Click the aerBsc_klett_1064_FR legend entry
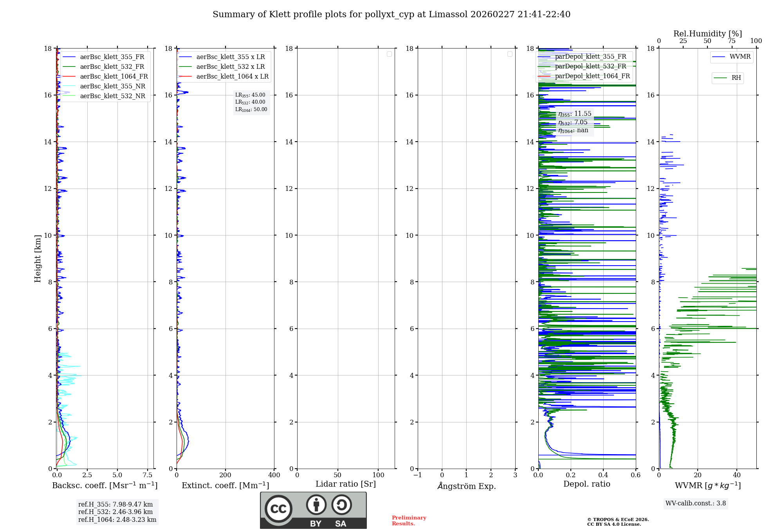Viewport: 783px width, 532px height. pos(114,77)
